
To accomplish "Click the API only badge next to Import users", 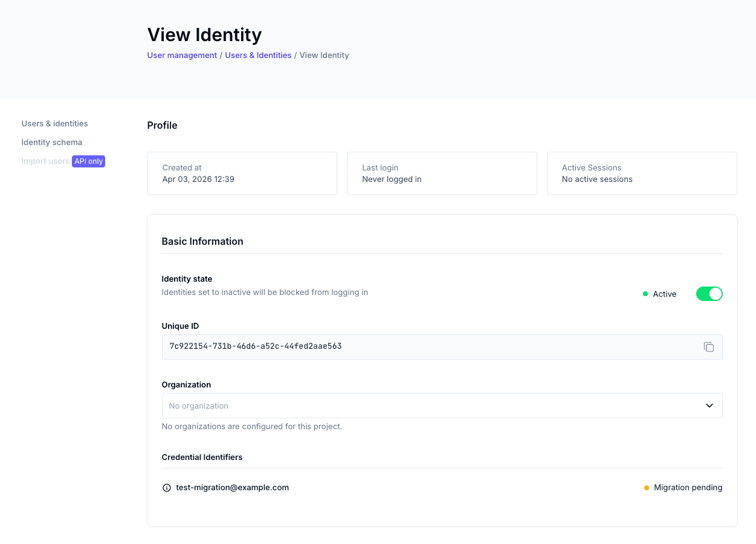I will (x=88, y=161).
